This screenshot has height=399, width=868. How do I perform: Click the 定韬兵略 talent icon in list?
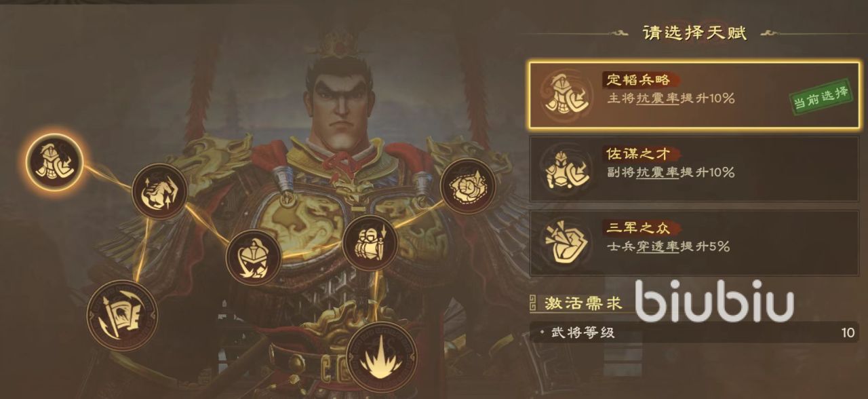[566, 94]
